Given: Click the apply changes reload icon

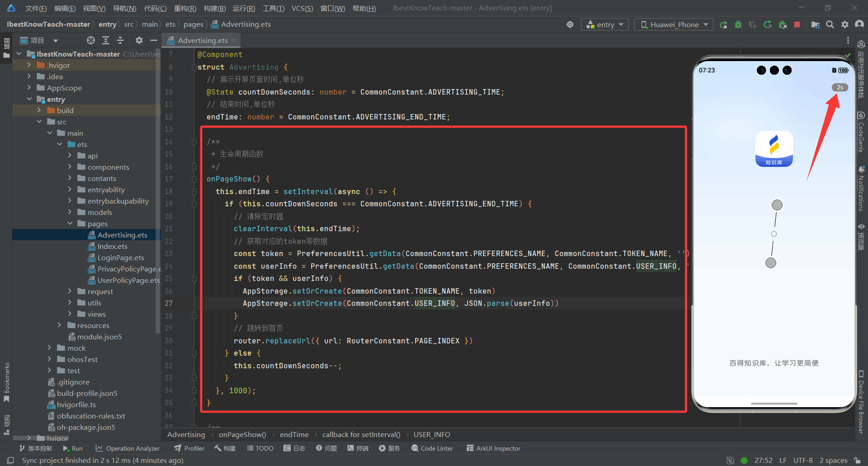Looking at the screenshot, I should point(768,24).
